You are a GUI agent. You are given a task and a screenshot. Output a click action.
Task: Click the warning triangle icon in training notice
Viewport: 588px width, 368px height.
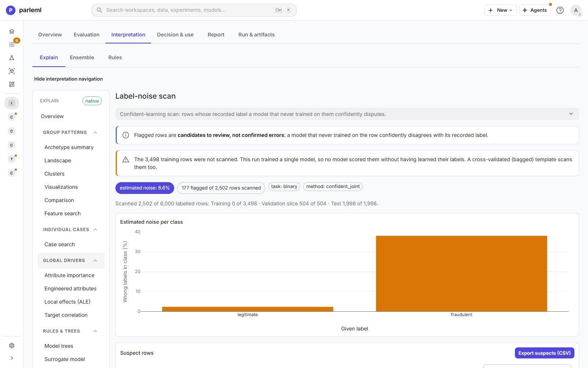(x=126, y=159)
